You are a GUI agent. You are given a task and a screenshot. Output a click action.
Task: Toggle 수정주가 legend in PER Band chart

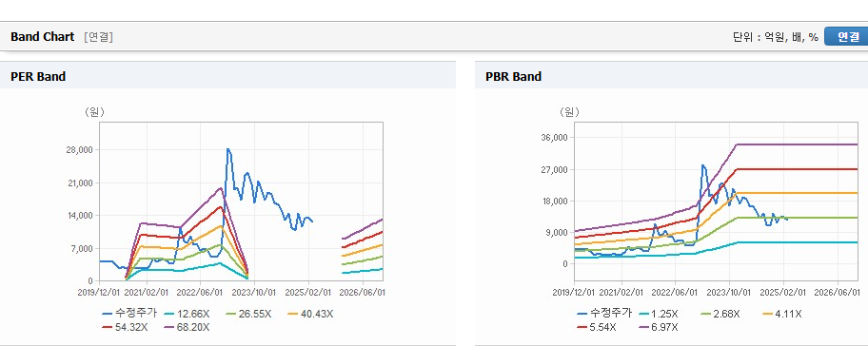coord(129,313)
